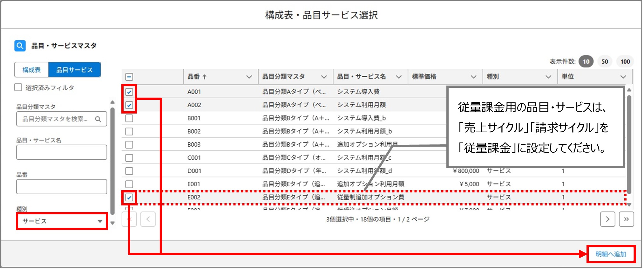Open the 品番 column menu chevron
This screenshot has width=644, height=270.
(249, 77)
